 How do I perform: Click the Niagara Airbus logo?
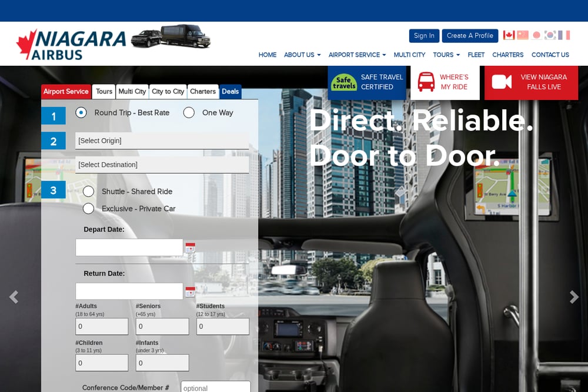[x=71, y=44]
